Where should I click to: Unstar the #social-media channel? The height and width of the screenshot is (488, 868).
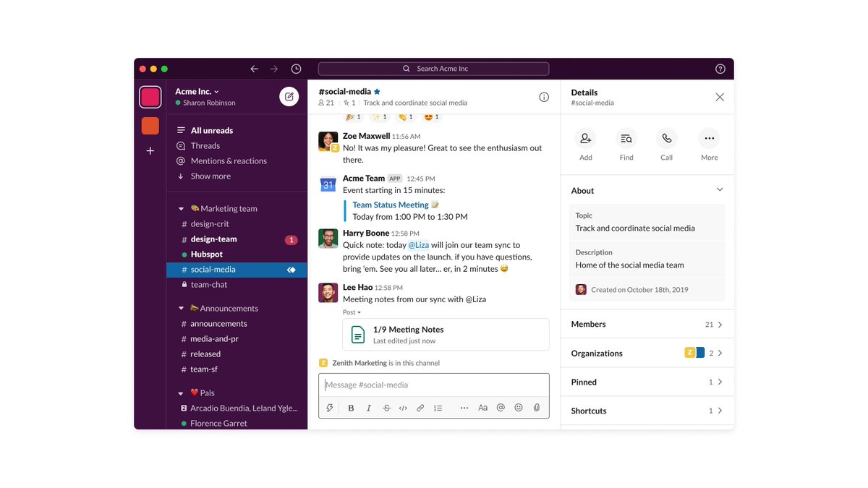point(376,92)
